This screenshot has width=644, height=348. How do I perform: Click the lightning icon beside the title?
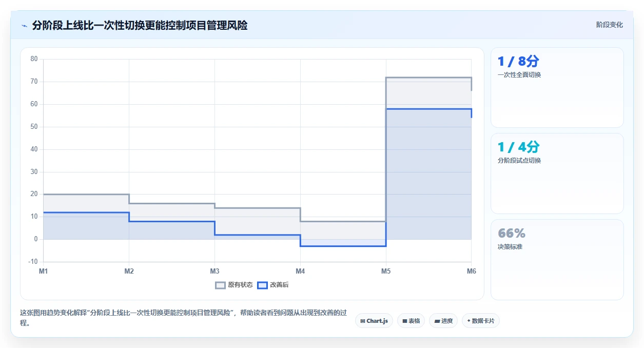click(25, 26)
